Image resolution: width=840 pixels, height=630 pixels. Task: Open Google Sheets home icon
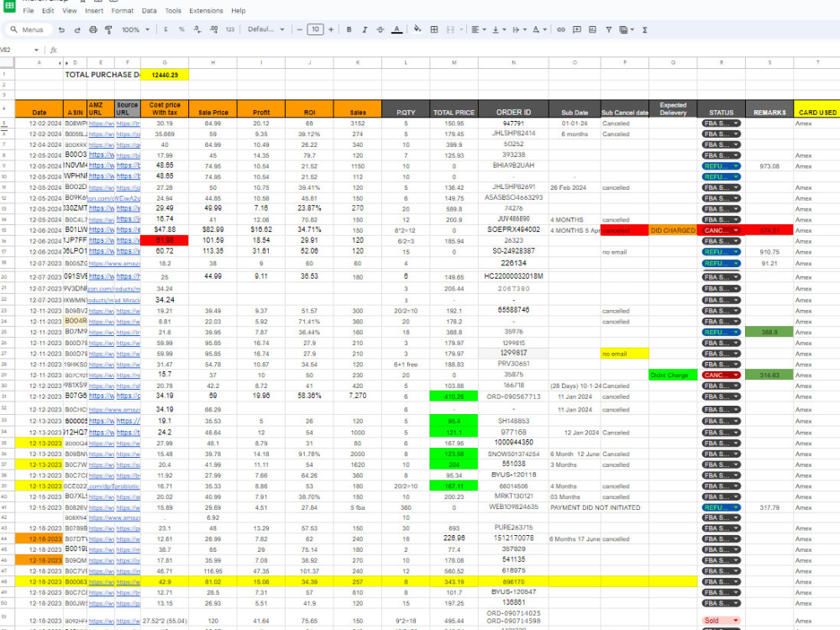tap(9, 6)
